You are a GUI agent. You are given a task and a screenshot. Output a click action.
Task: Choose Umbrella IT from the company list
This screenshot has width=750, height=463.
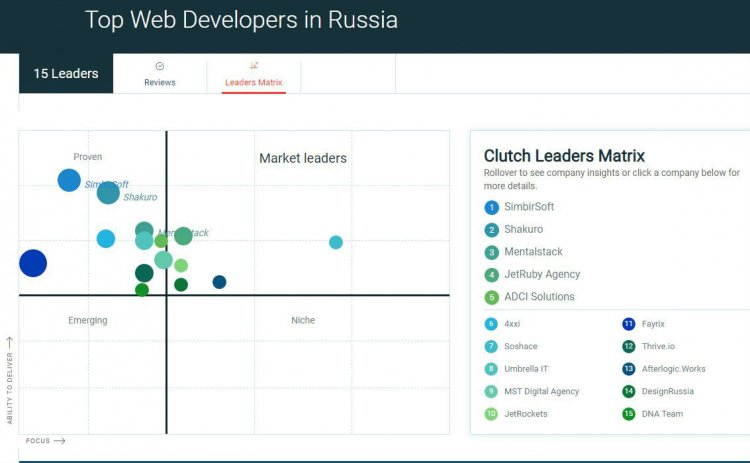526,369
